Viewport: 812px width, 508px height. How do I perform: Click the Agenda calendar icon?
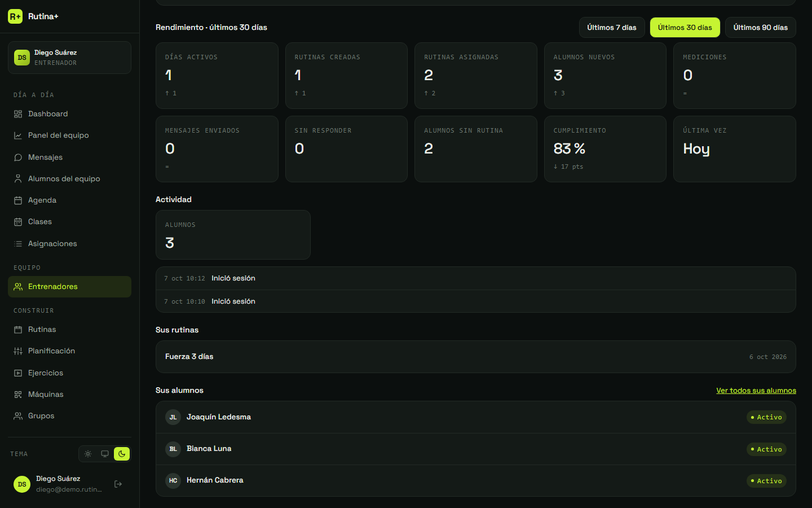click(18, 200)
